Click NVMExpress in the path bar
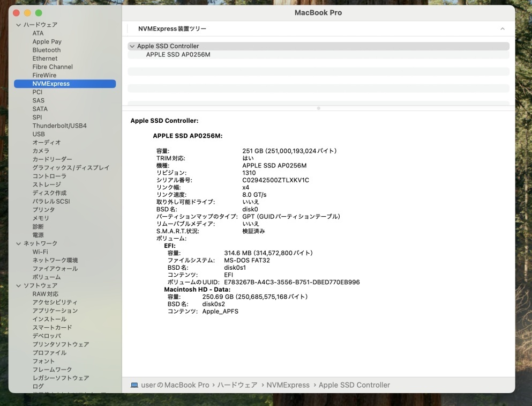 (288, 385)
